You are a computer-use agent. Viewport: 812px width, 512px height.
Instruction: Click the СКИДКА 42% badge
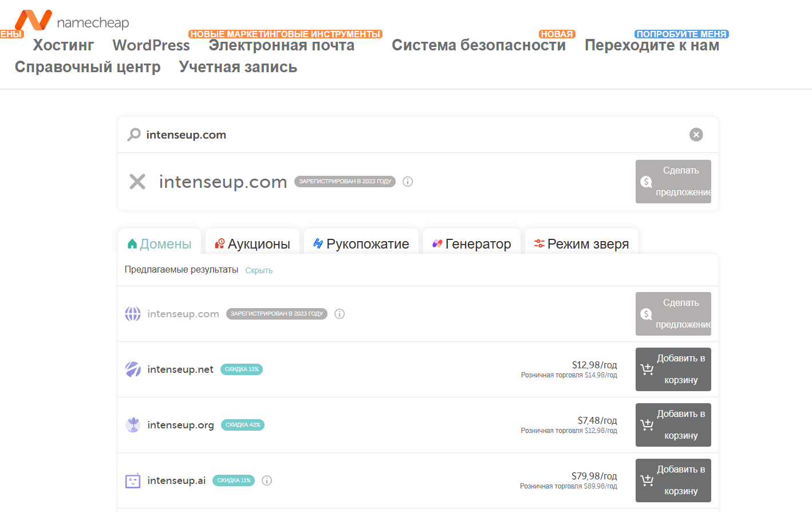pos(243,425)
